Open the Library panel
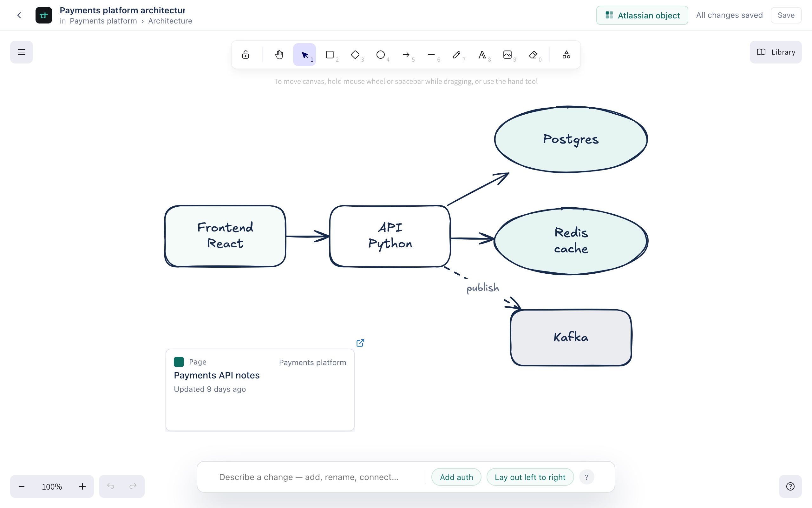 coord(776,52)
